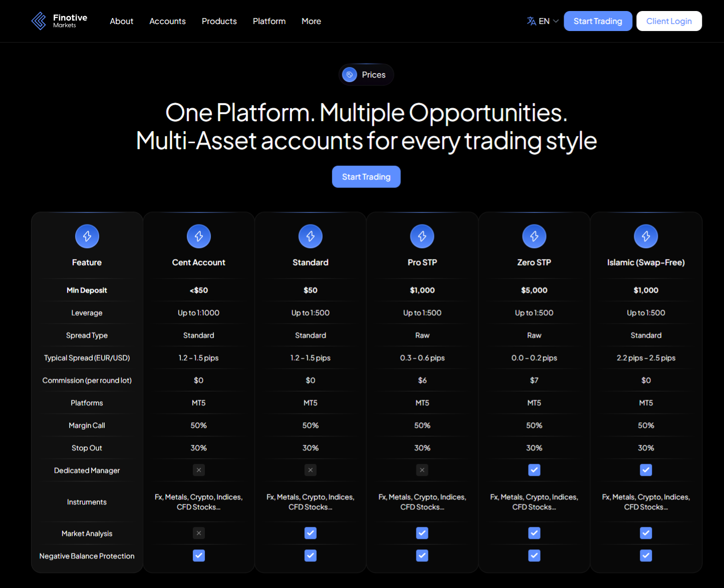724x588 pixels.
Task: Click the Pro STP lightning icon
Action: coord(422,236)
